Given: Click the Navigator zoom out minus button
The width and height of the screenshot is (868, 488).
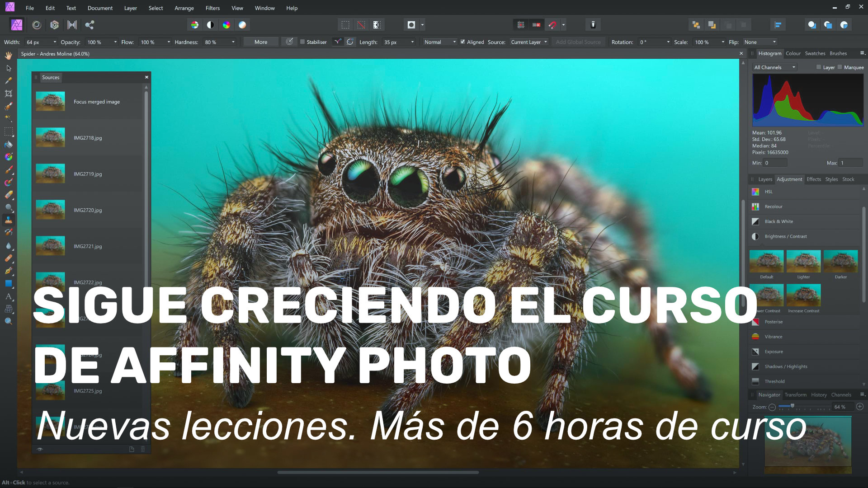Looking at the screenshot, I should click(772, 407).
